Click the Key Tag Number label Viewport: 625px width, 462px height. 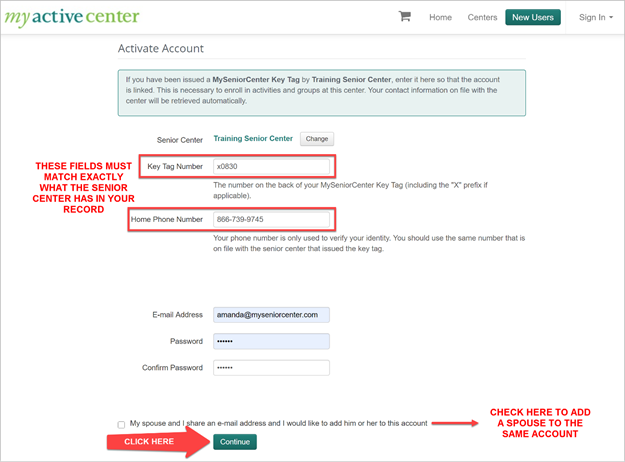pyautogui.click(x=175, y=166)
